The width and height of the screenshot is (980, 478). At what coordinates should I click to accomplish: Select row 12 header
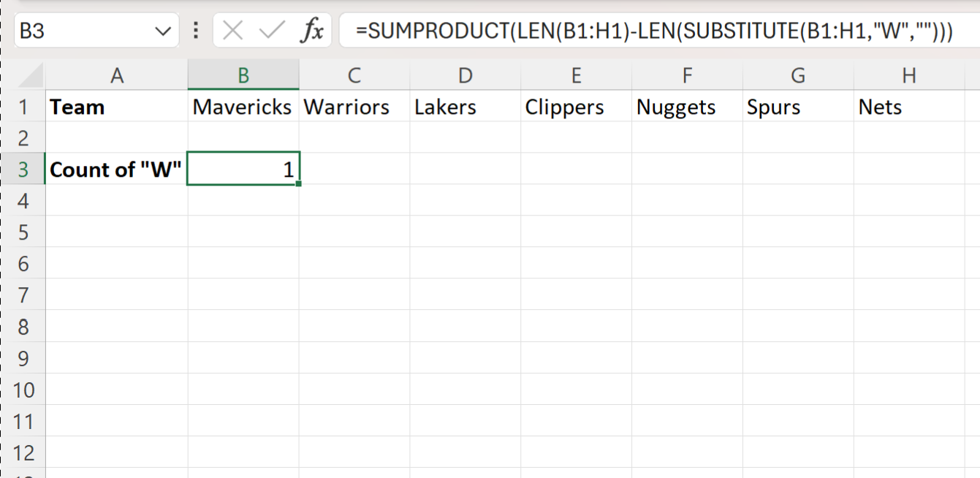click(24, 452)
